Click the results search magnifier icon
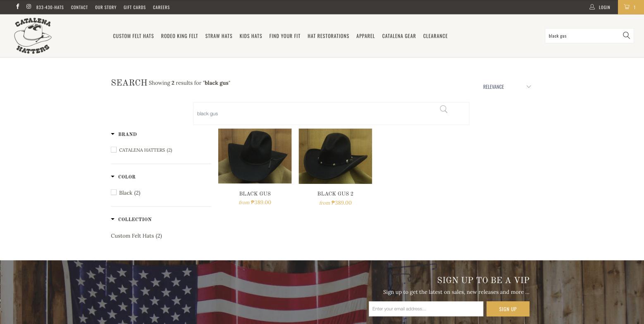Viewport: 644px width, 324px height. tap(444, 109)
